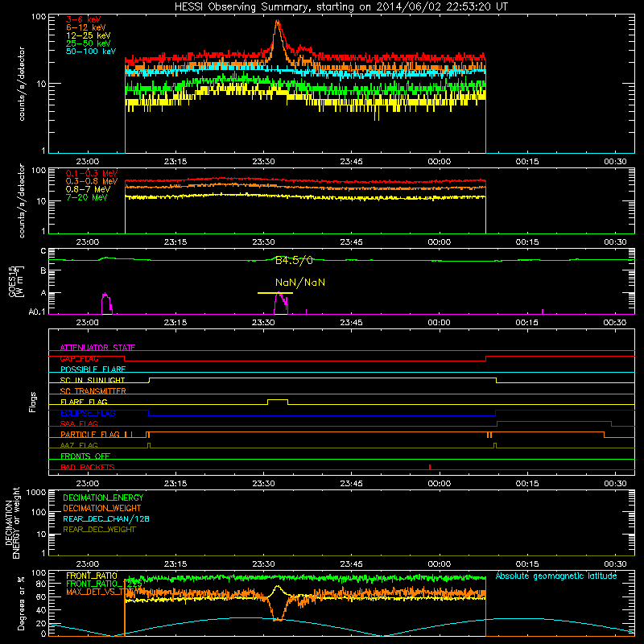Click the HESSI Observing Summary title text
Screen dimensions: 644x644
click(x=341, y=7)
